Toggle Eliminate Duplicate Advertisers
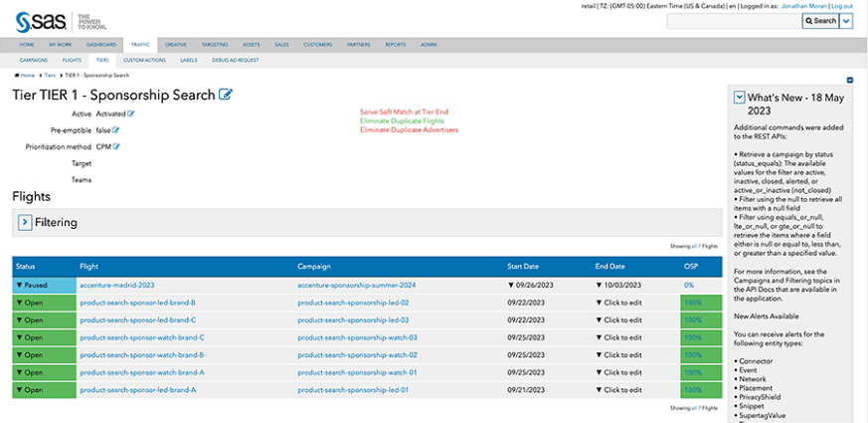The height and width of the screenshot is (423, 868). click(x=409, y=129)
